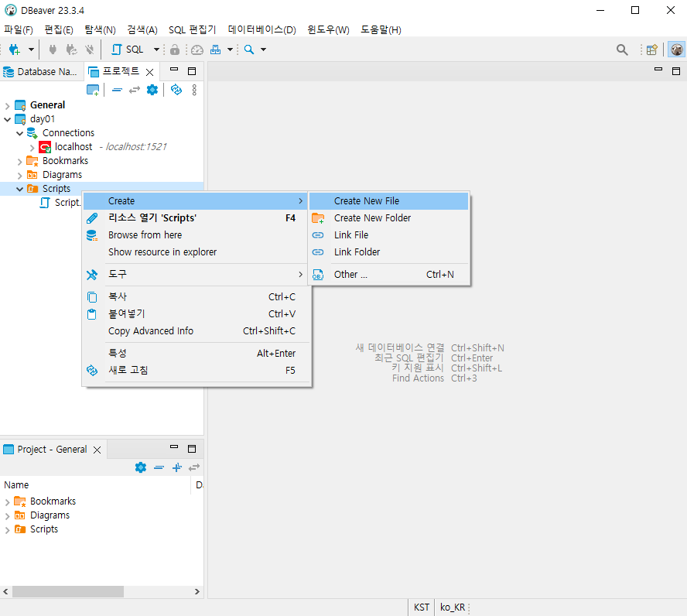Choose Other... in Create submenu
Viewport: 687px width, 616px height.
(389, 275)
